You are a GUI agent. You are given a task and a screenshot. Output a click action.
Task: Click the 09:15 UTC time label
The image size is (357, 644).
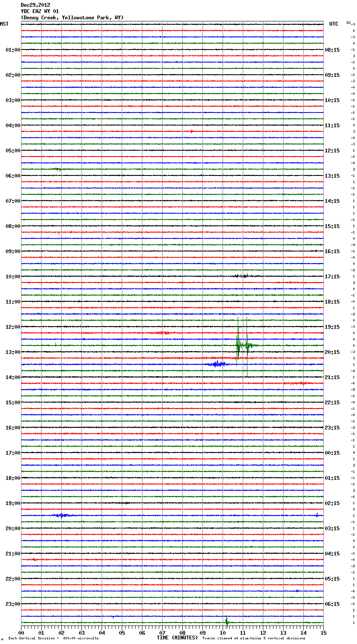click(x=332, y=75)
